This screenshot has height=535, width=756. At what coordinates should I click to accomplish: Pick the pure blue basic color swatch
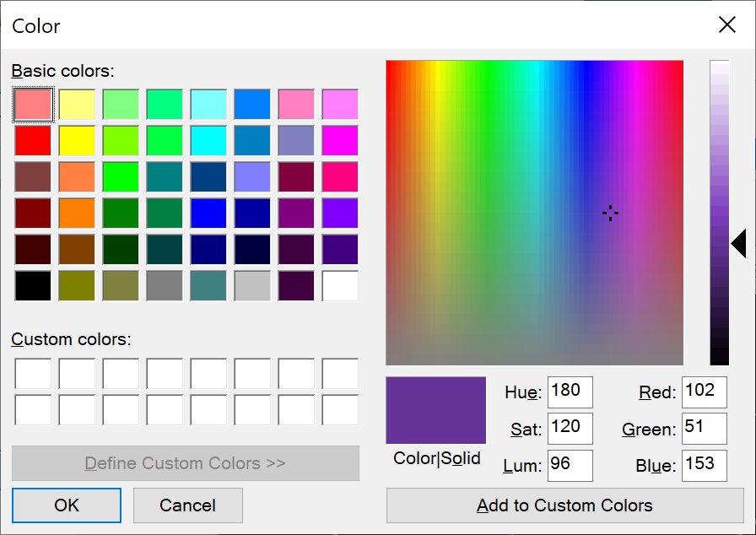pos(208,213)
